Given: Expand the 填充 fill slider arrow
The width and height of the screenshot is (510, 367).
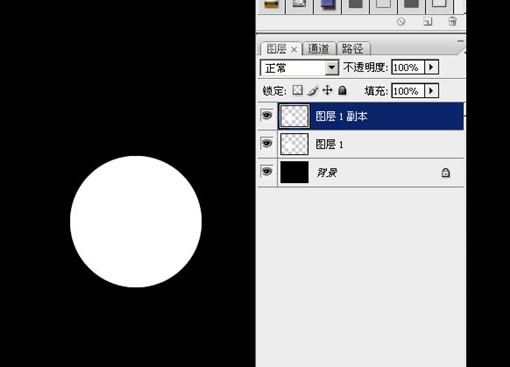Looking at the screenshot, I should [431, 91].
